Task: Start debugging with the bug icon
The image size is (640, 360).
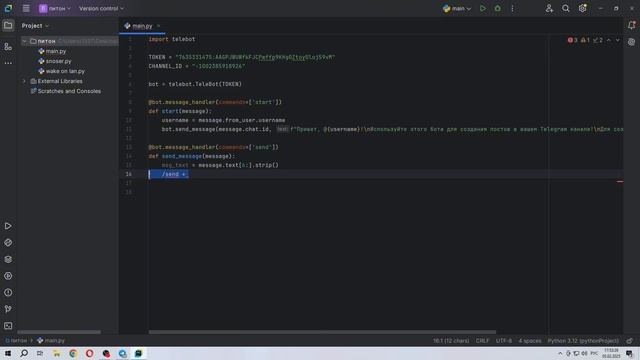Action: click(x=498, y=8)
